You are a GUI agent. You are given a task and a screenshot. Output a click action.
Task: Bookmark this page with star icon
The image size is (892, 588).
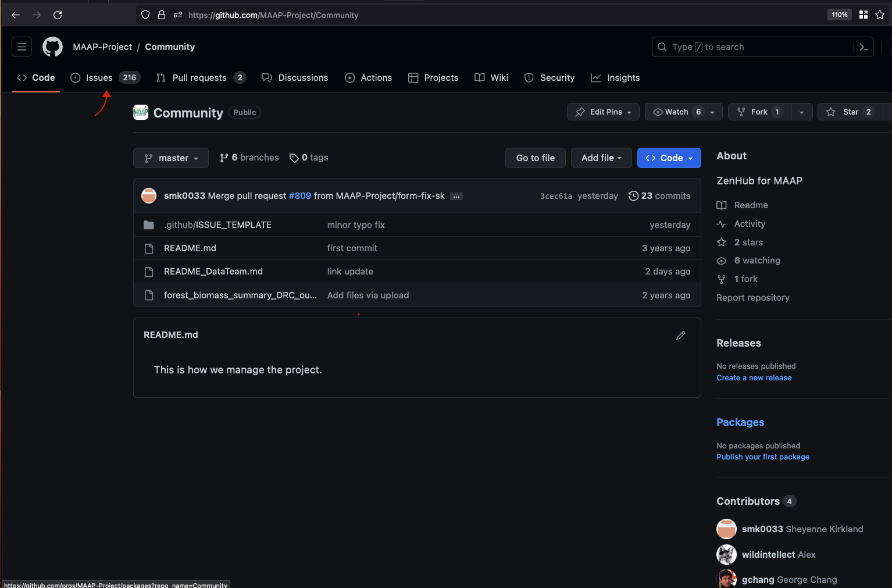880,15
